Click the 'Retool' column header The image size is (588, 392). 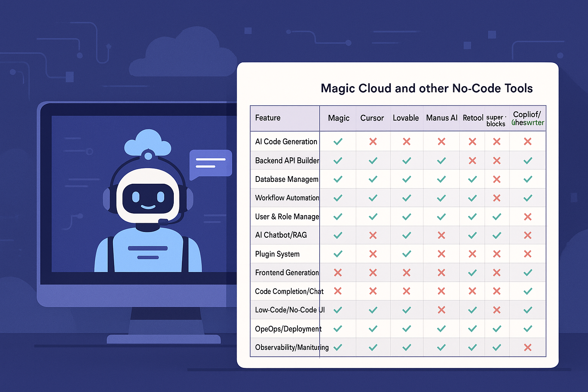(473, 118)
